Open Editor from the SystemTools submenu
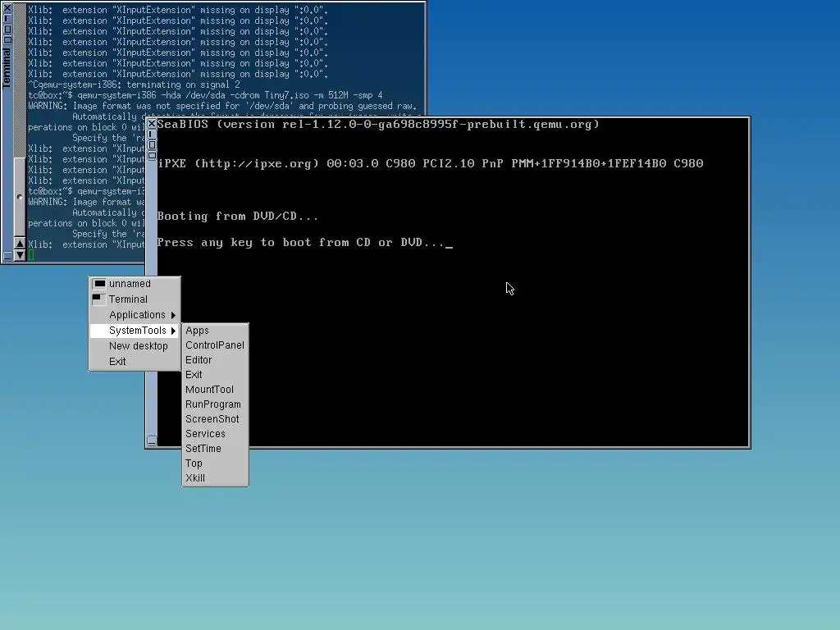This screenshot has width=840, height=630. 216,360
